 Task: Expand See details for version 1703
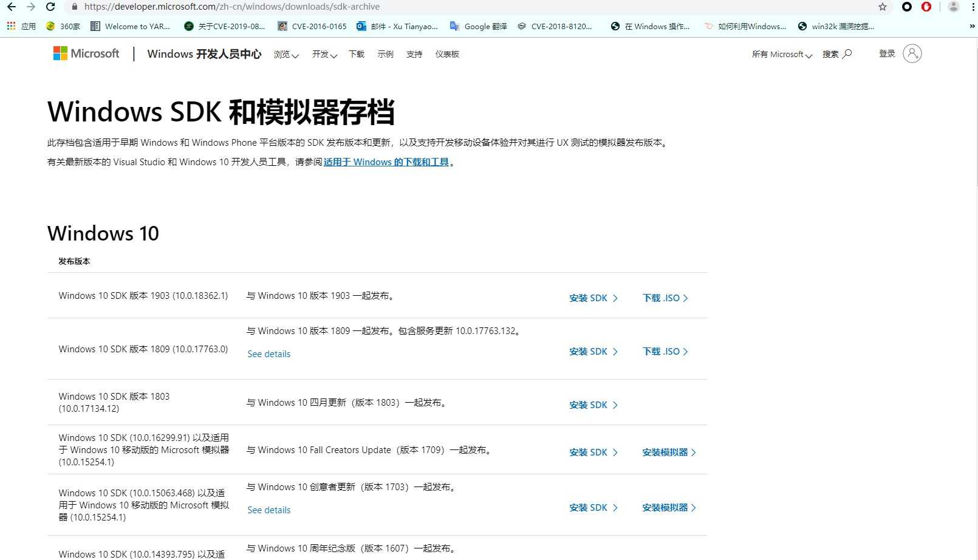pyautogui.click(x=269, y=510)
